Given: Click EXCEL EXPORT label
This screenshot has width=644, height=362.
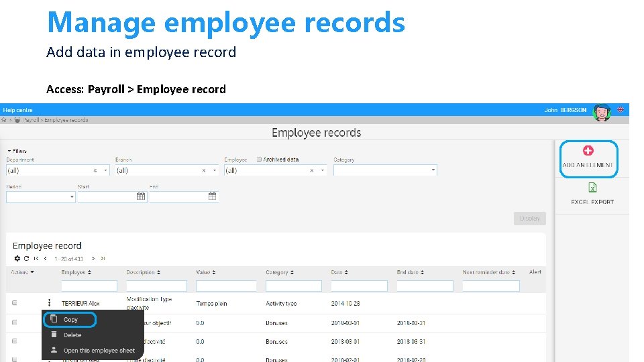Looking at the screenshot, I should (592, 202).
